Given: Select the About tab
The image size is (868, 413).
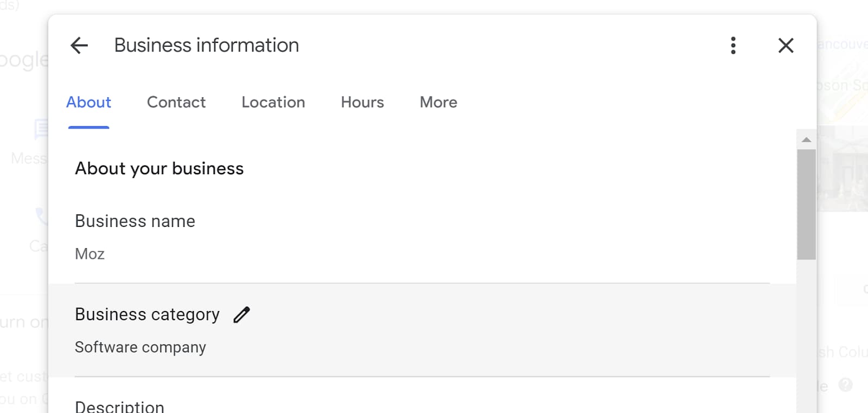Looking at the screenshot, I should 88,103.
